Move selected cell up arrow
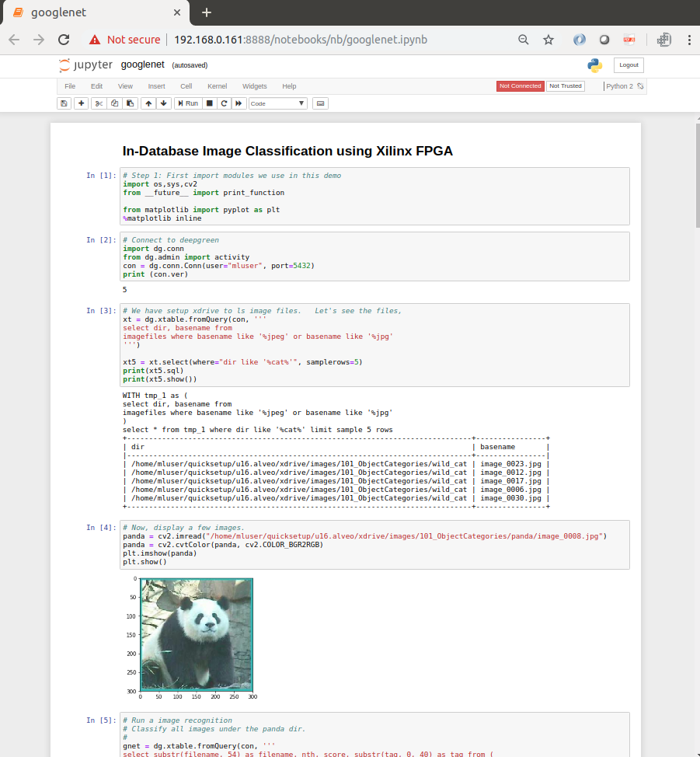Image resolution: width=700 pixels, height=757 pixels. [x=148, y=103]
